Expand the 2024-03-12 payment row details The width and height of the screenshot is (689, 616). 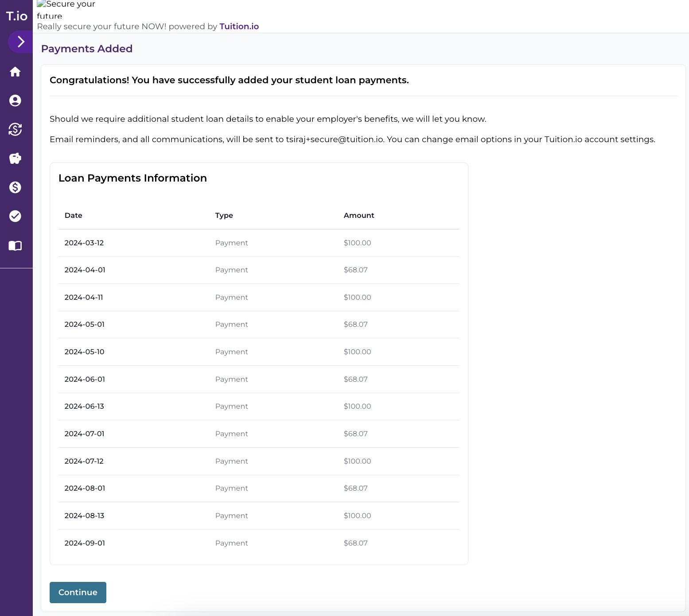84,243
